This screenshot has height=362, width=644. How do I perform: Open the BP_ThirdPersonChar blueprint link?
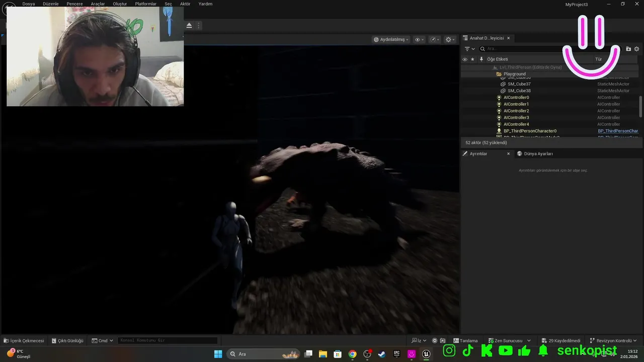point(618,131)
